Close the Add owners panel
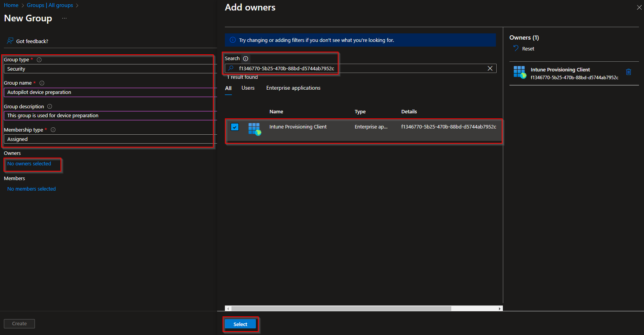644x335 pixels. coord(639,7)
